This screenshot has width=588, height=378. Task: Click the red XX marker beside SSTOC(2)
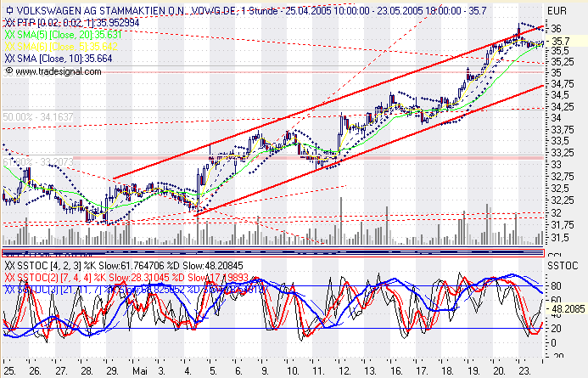[x=9, y=278]
